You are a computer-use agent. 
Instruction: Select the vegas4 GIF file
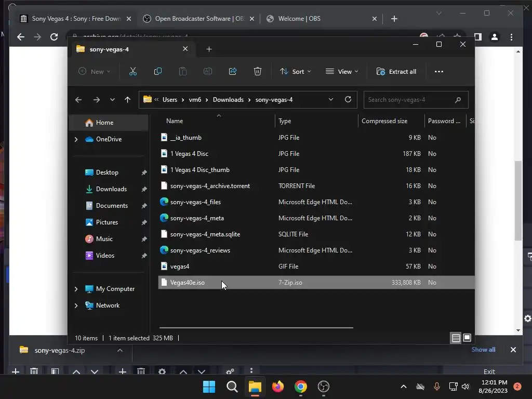(x=316, y=267)
